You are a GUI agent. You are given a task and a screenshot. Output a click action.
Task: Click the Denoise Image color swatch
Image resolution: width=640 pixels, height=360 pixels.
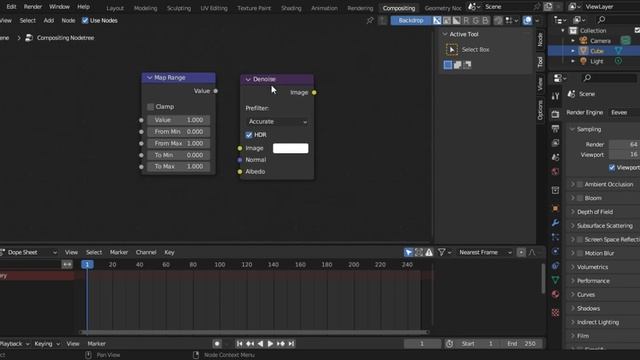(x=291, y=148)
